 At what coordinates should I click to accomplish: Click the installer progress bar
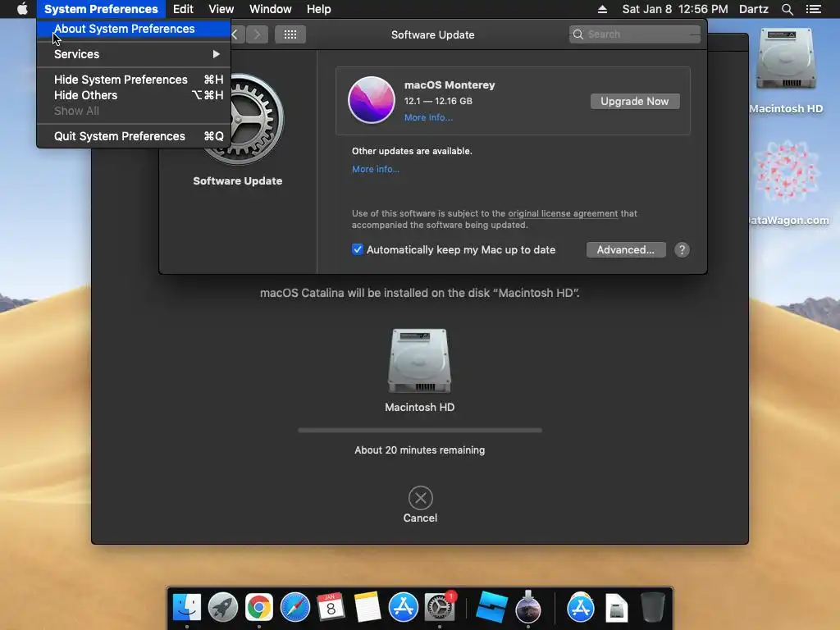[x=420, y=430]
